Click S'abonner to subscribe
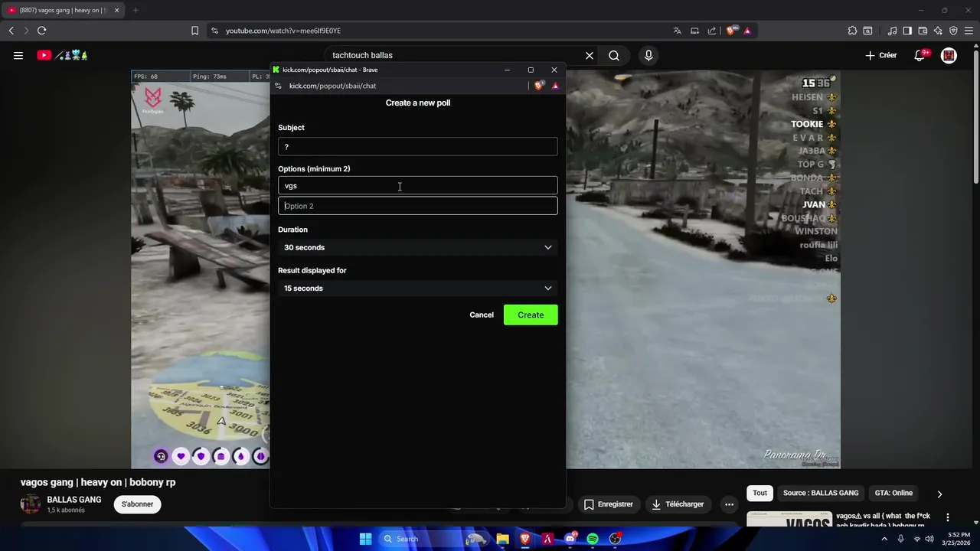Viewport: 980px width, 551px height. [x=138, y=504]
